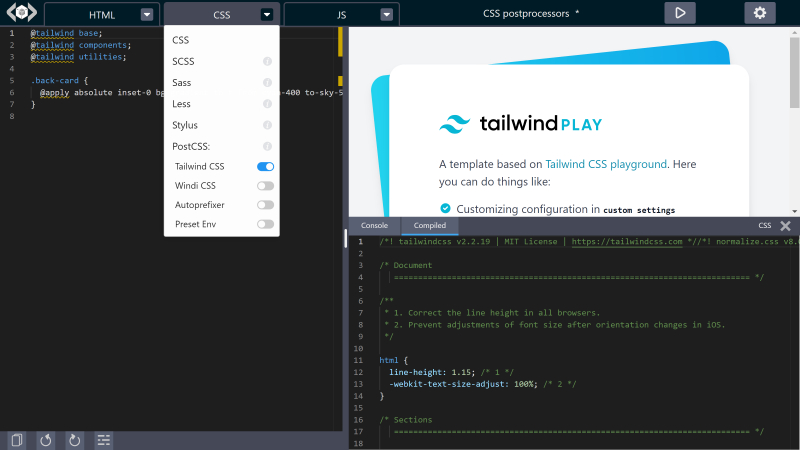Copy the editor code to clipboard
800x450 pixels.
(17, 439)
